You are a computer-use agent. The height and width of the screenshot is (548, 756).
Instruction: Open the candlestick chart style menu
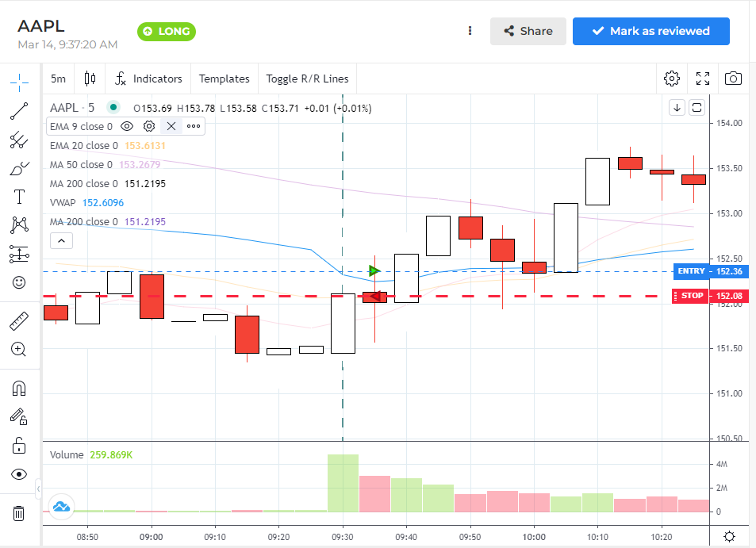(x=90, y=79)
